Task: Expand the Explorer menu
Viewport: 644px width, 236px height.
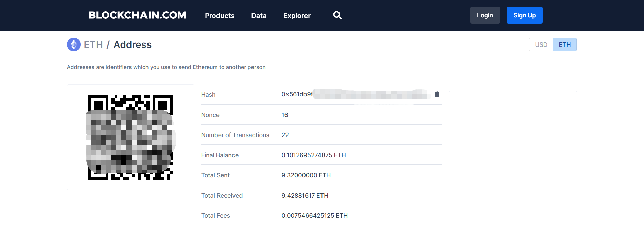Action: pos(297,16)
